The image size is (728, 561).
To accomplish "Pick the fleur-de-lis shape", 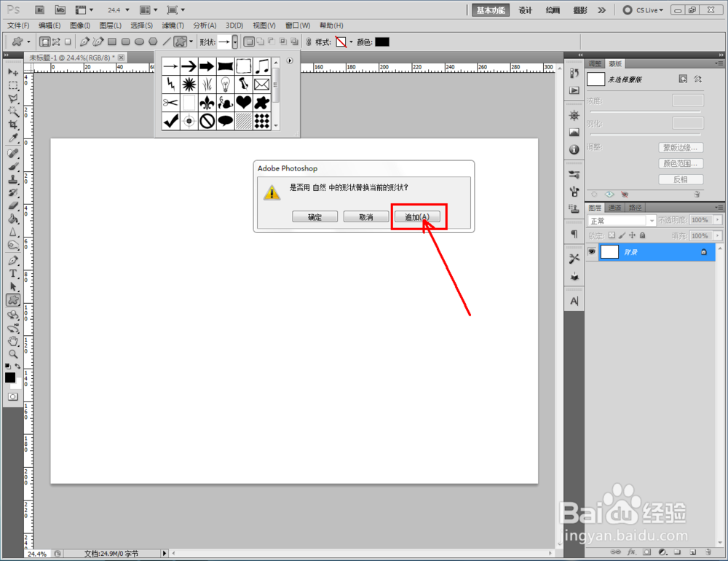I will coord(207,102).
